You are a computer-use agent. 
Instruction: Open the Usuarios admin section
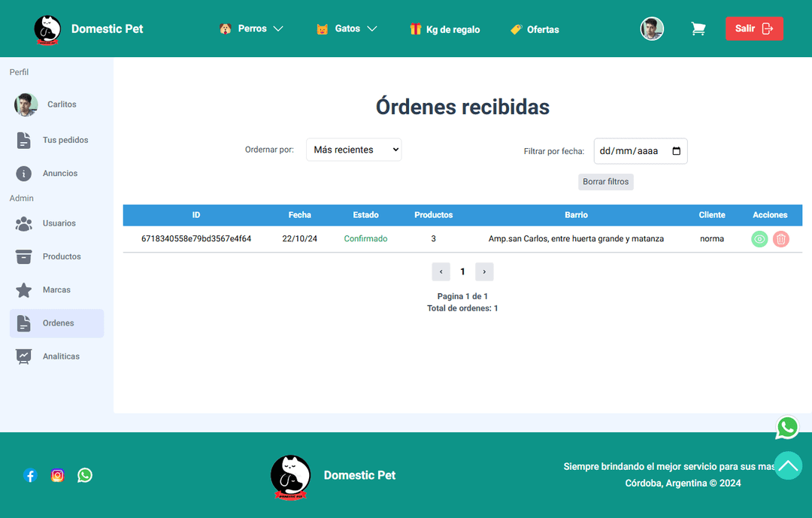coord(59,223)
